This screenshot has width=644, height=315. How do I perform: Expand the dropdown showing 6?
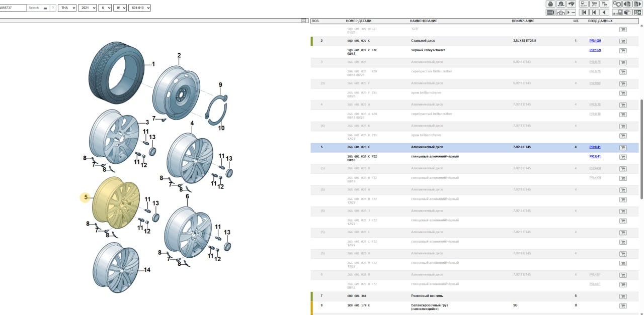[105, 8]
